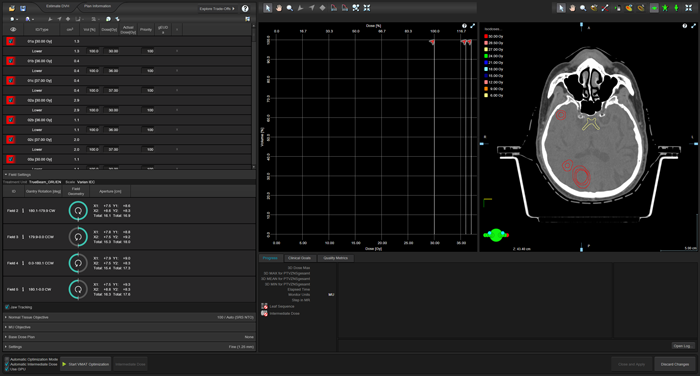Click the green 24.00 Gy isodose swatch
The image size is (700, 376).
point(486,56)
